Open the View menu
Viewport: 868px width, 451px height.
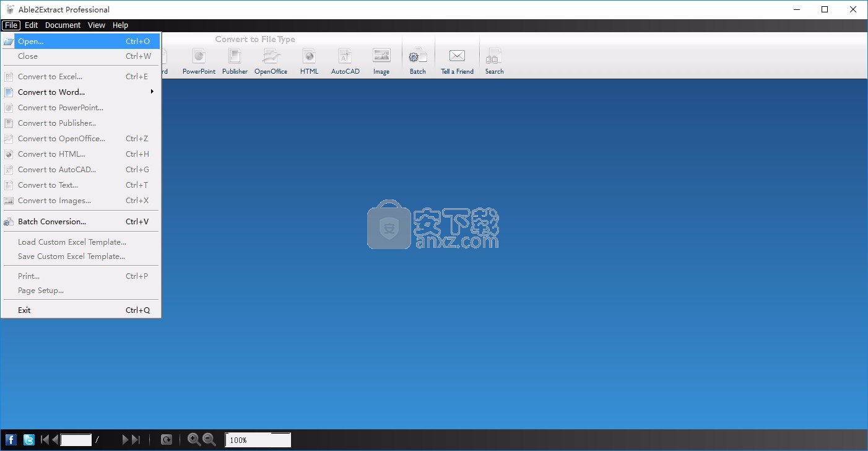click(x=97, y=25)
